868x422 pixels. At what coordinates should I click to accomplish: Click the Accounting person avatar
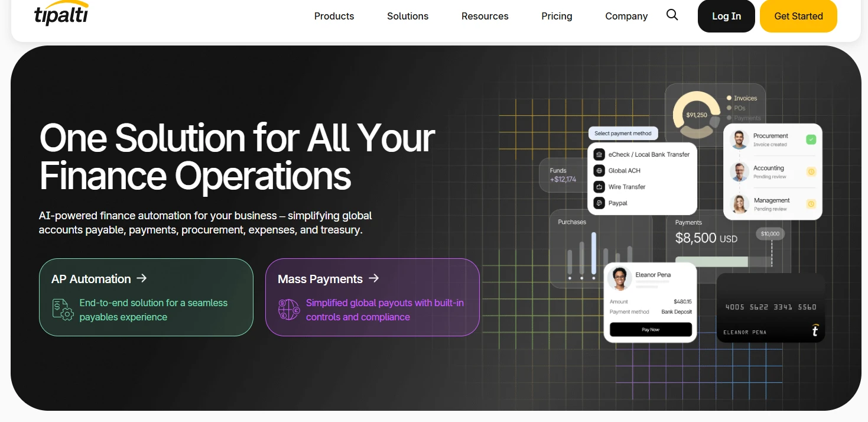[x=739, y=172]
